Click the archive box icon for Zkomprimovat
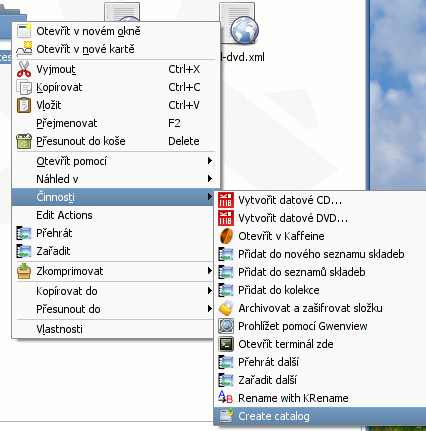 [x=24, y=271]
